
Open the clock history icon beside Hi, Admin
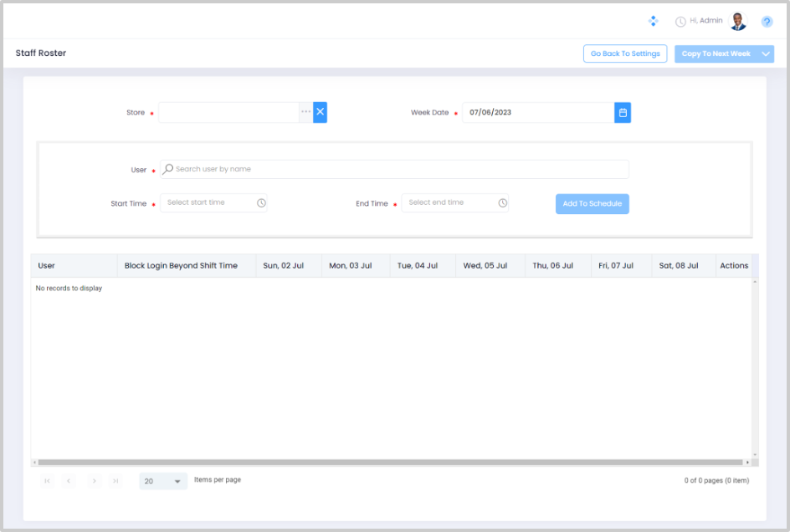pos(680,22)
